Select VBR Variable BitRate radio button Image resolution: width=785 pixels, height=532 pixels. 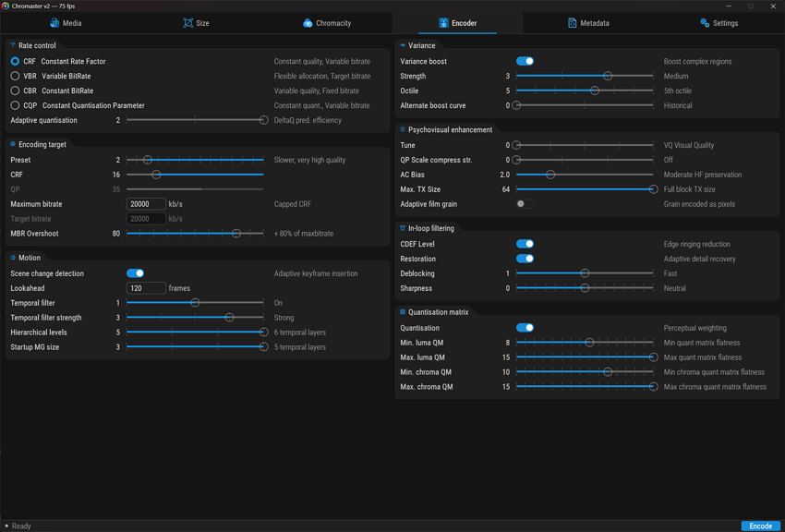(15, 76)
